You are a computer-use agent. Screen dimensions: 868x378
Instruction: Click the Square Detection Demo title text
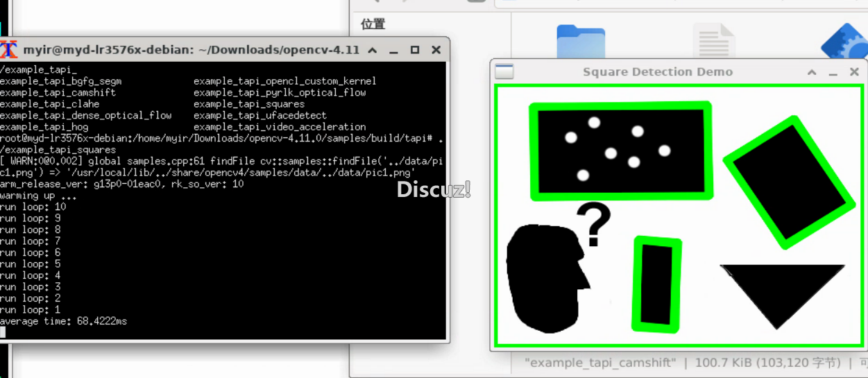(x=657, y=72)
